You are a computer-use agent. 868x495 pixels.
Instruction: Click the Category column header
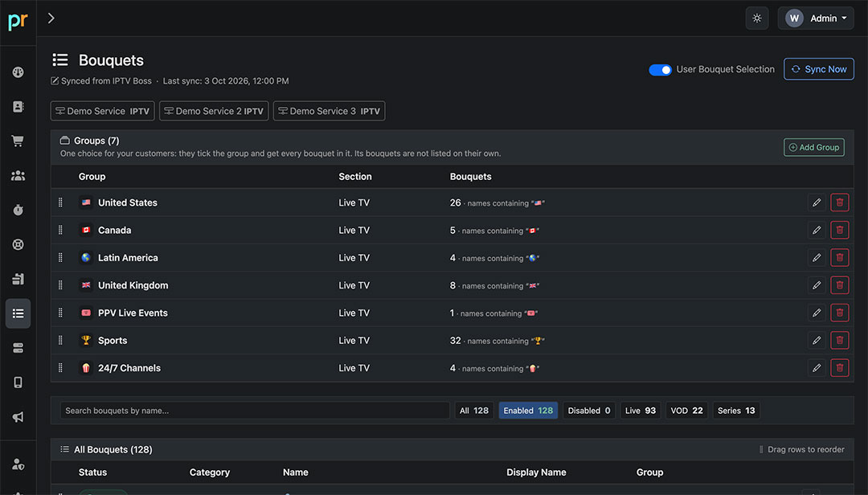(x=209, y=472)
